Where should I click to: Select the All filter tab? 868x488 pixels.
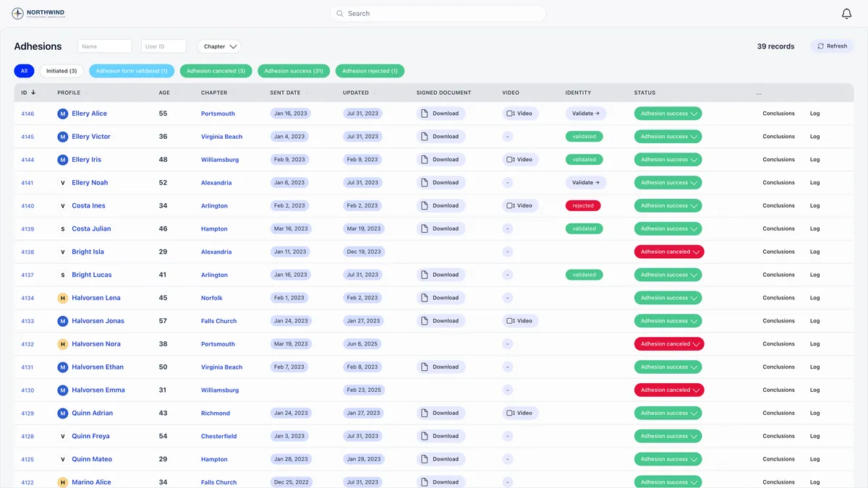click(x=24, y=71)
